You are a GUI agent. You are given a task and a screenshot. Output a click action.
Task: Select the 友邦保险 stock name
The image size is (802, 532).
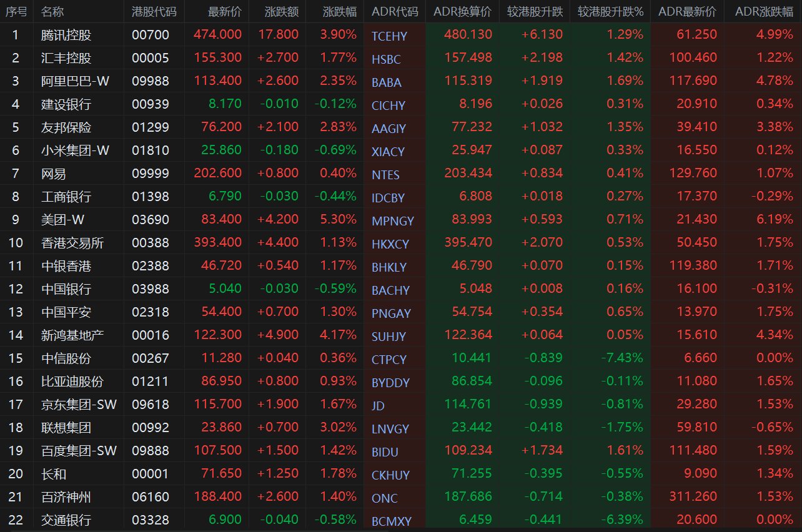(66, 127)
